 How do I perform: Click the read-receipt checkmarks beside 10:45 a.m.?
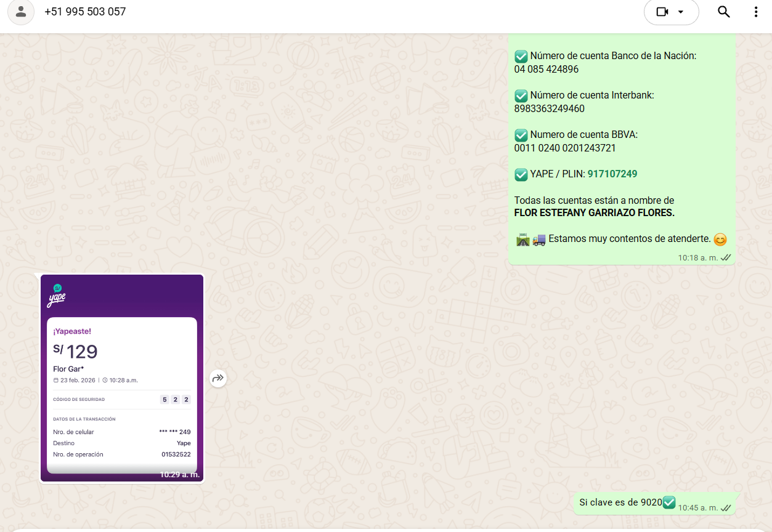pos(726,508)
